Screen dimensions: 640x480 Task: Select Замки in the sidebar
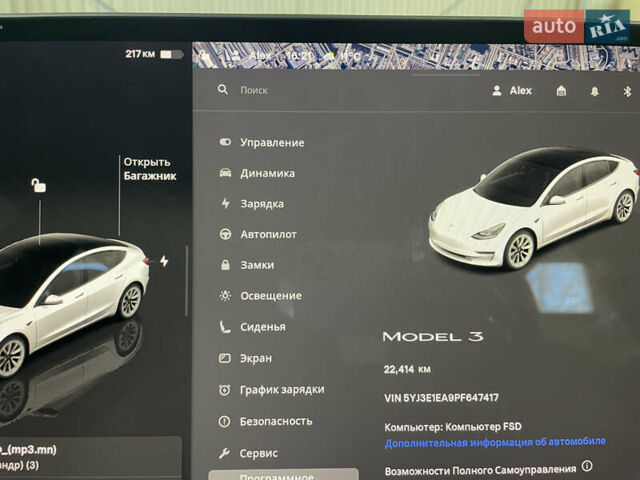click(x=256, y=265)
